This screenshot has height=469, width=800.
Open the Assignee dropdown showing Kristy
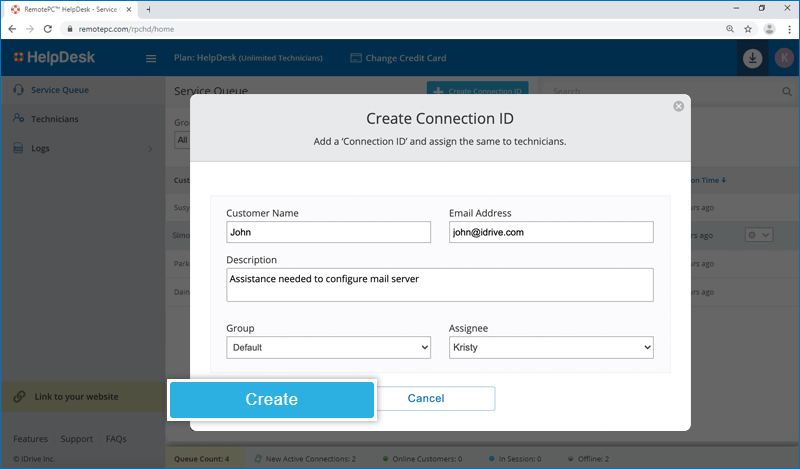551,348
